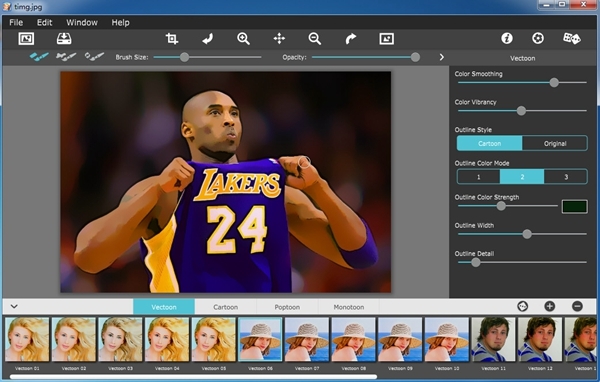Apply the Vectoon 02 preset thumbnail
600x382 pixels.
pyautogui.click(x=73, y=340)
